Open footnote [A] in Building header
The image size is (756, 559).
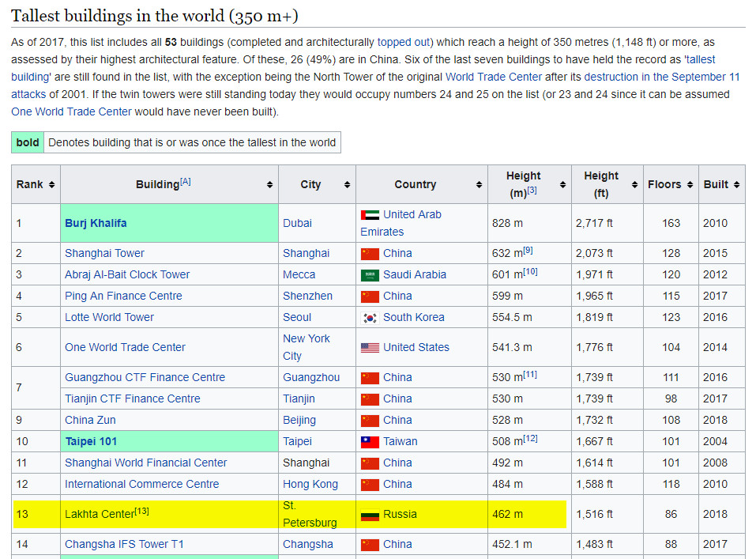tap(186, 182)
